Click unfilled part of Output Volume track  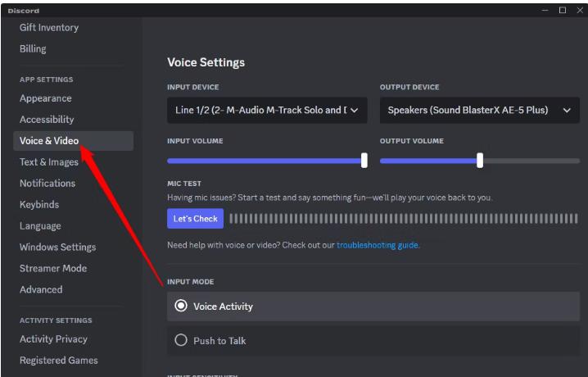click(x=531, y=161)
